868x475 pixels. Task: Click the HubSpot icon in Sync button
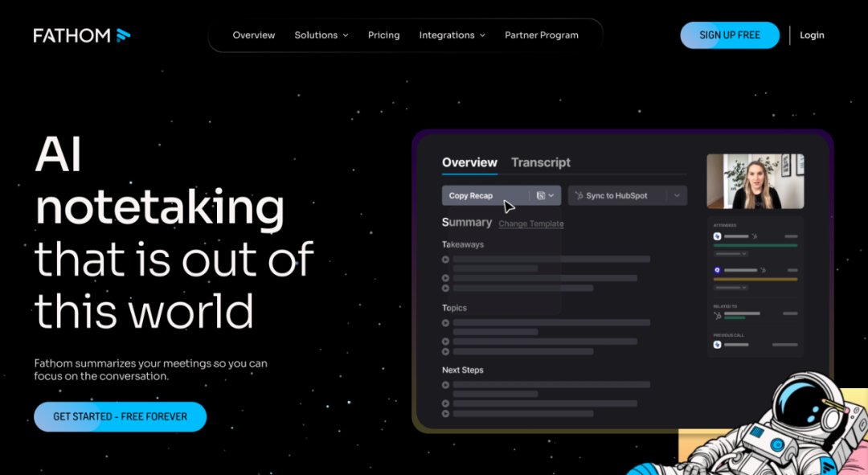[x=579, y=195]
